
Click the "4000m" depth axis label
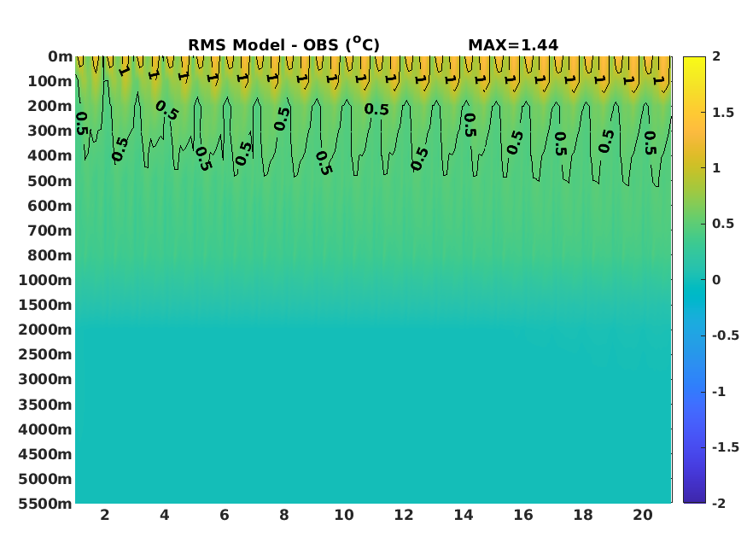(x=45, y=430)
